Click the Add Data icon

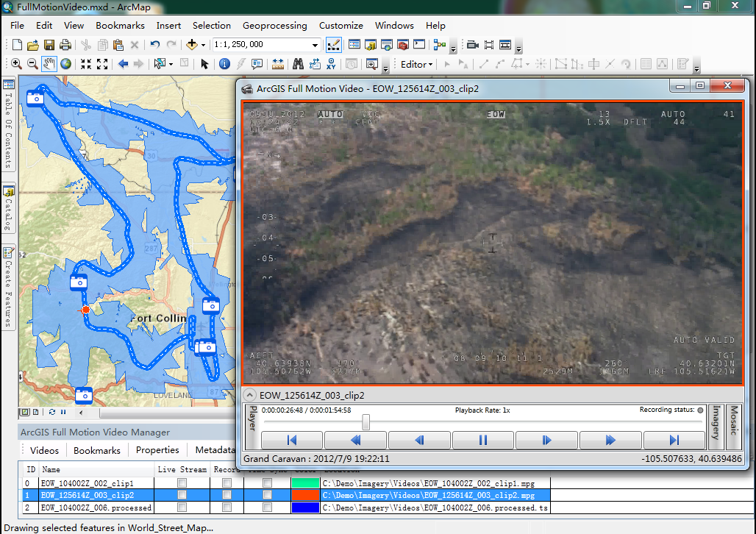coord(192,45)
